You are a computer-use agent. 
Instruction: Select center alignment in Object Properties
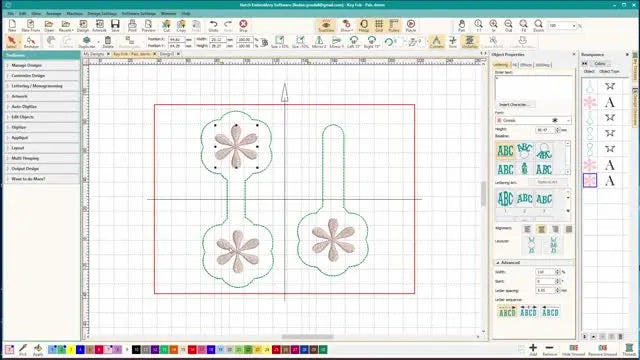click(541, 229)
